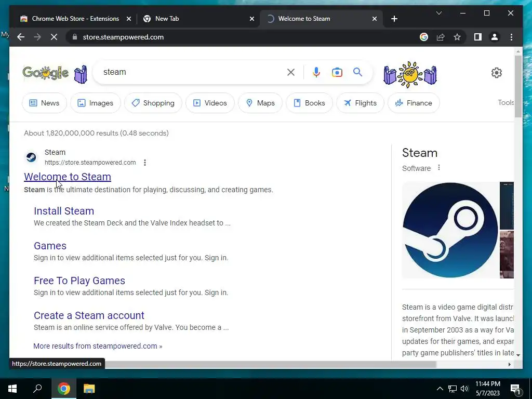Open the Windows Start menu
The image size is (532, 399).
(x=12, y=389)
